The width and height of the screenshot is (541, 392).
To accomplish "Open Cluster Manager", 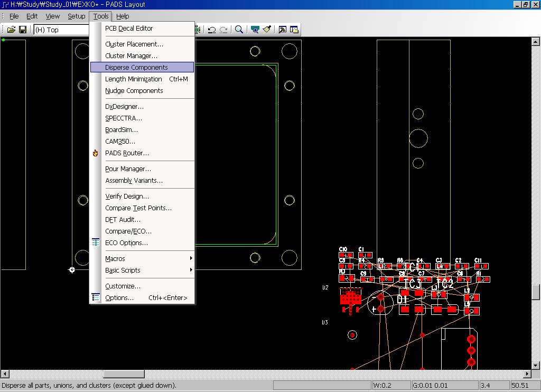I will [142, 55].
